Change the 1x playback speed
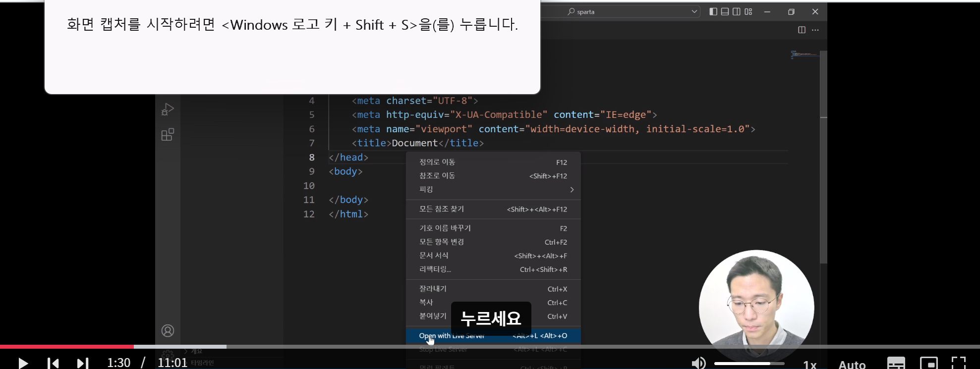 [809, 365]
